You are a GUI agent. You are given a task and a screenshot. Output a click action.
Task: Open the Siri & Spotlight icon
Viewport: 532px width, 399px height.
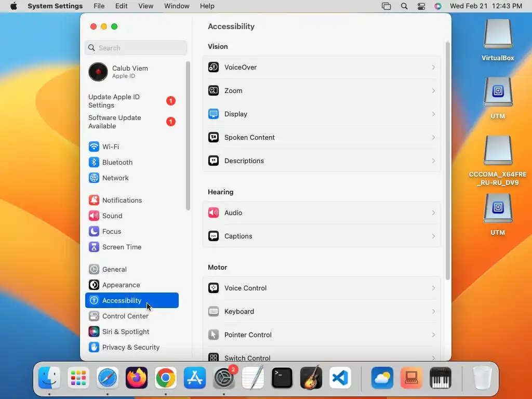click(94, 332)
